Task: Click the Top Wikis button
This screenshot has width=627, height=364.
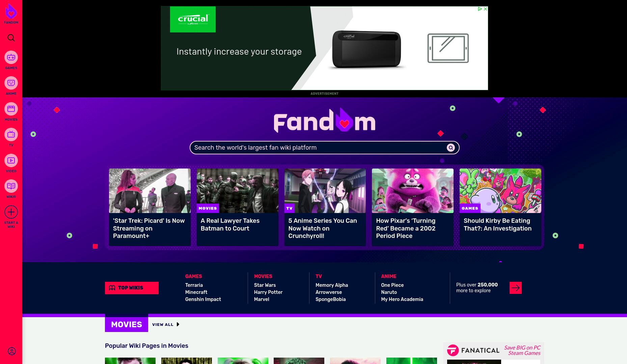Action: click(132, 288)
